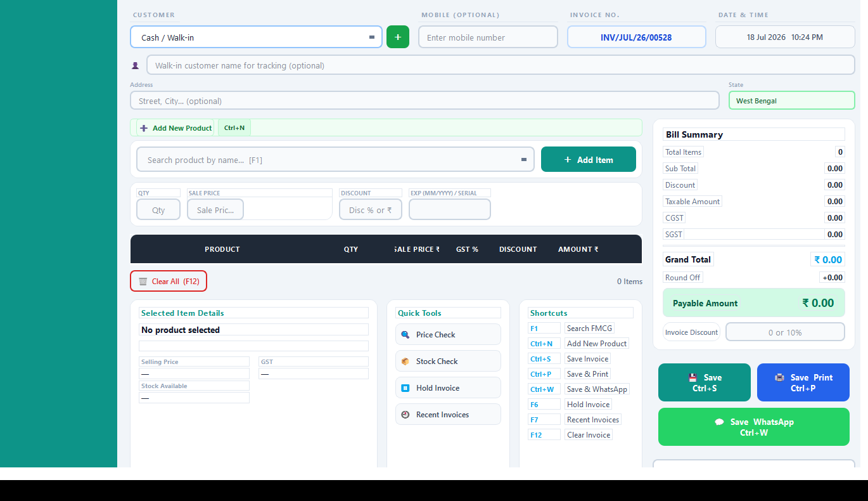Click the Total Items label in Bill Summary

(x=683, y=152)
